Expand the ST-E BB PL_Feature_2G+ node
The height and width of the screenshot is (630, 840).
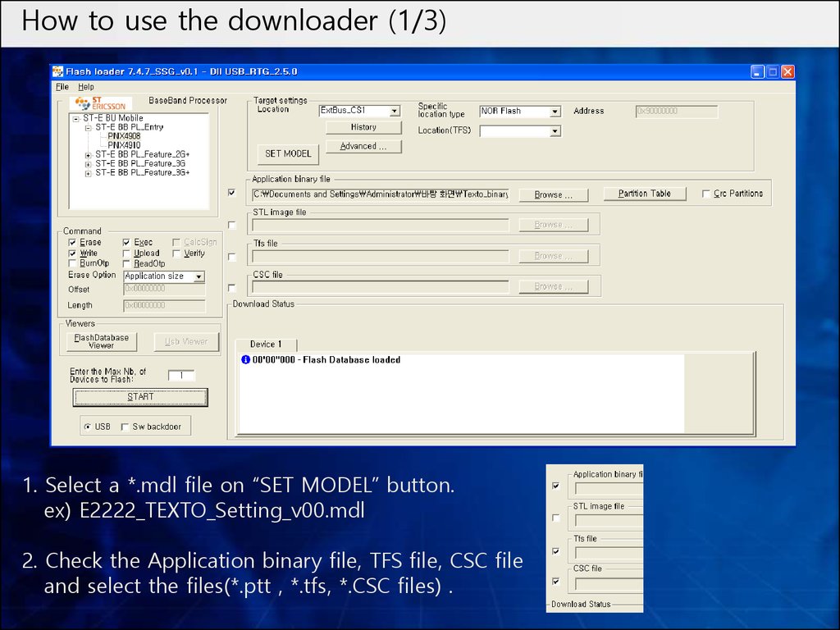pos(89,155)
